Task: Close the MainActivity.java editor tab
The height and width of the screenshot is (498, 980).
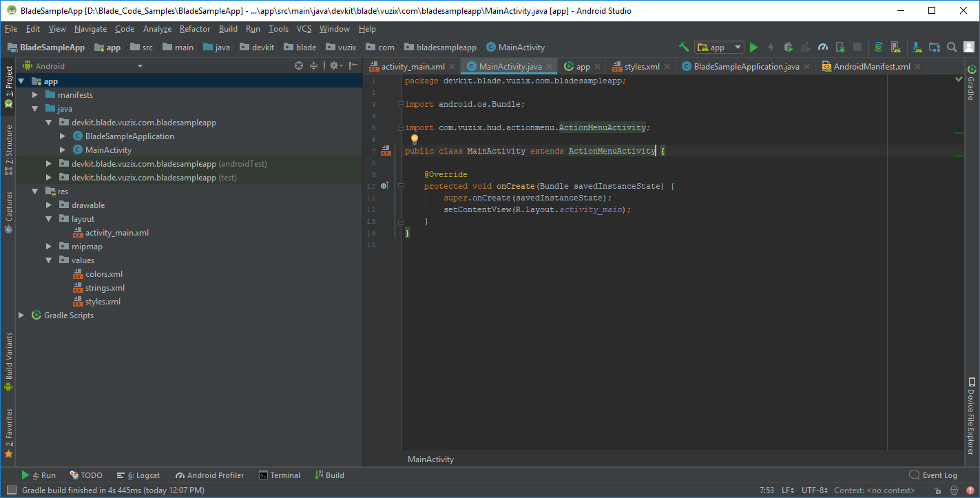Action: tap(549, 67)
